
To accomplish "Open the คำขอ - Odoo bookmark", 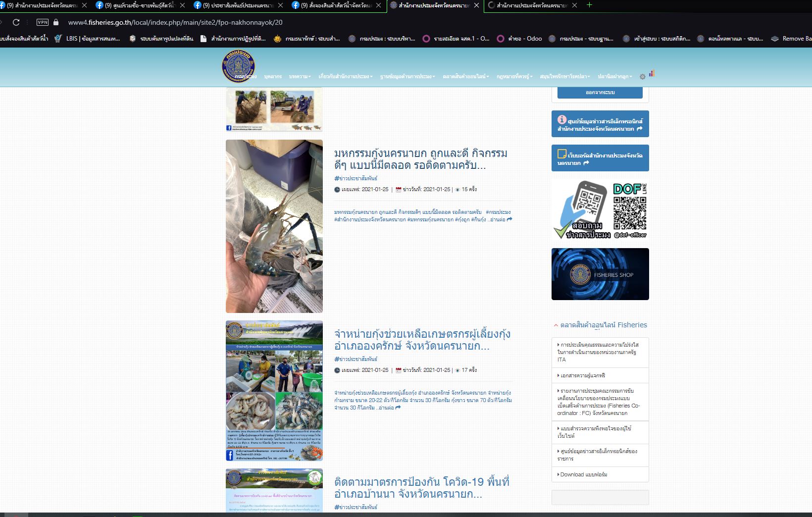I will (519, 38).
